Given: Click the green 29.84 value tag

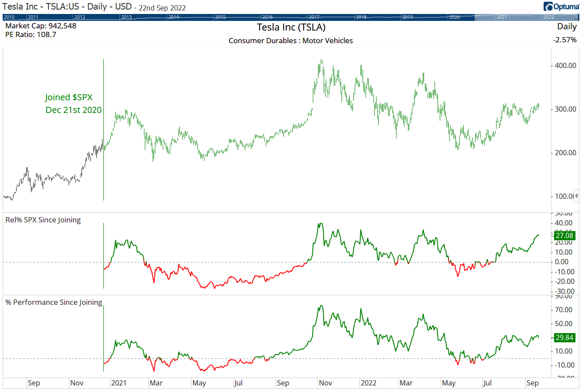Looking at the screenshot, I should pyautogui.click(x=565, y=337).
